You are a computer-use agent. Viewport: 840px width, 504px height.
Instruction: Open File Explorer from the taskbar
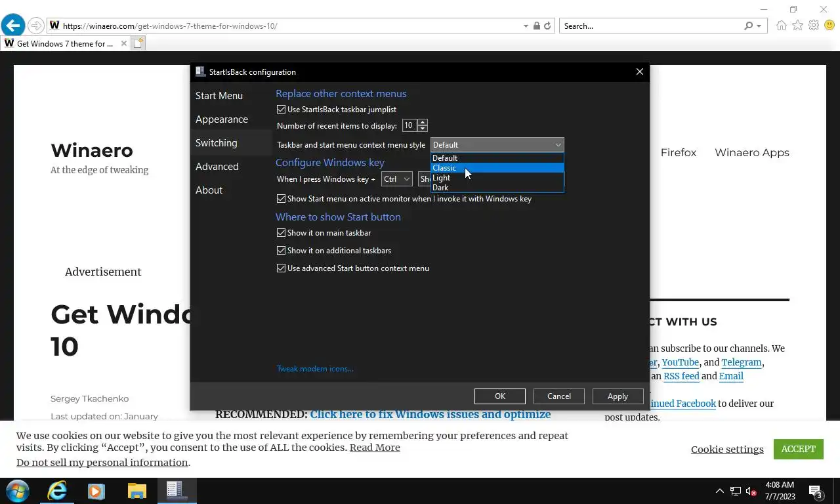(x=136, y=491)
